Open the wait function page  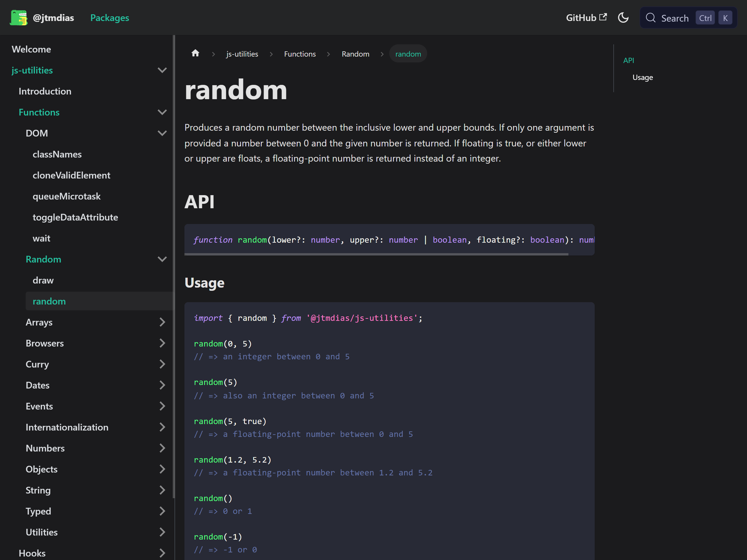[41, 238]
